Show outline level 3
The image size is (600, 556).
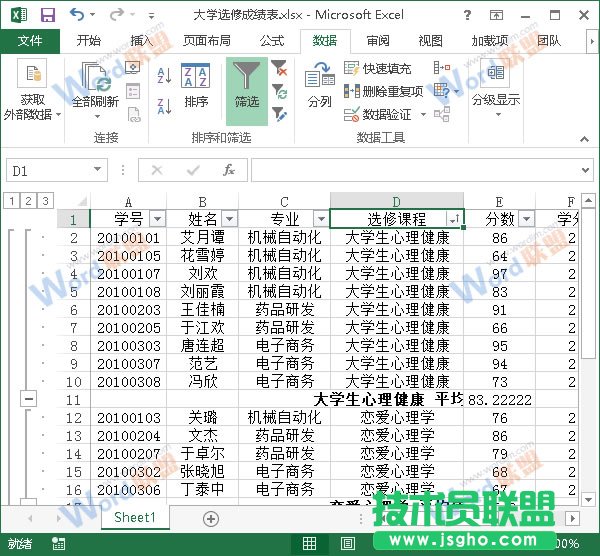(45, 201)
